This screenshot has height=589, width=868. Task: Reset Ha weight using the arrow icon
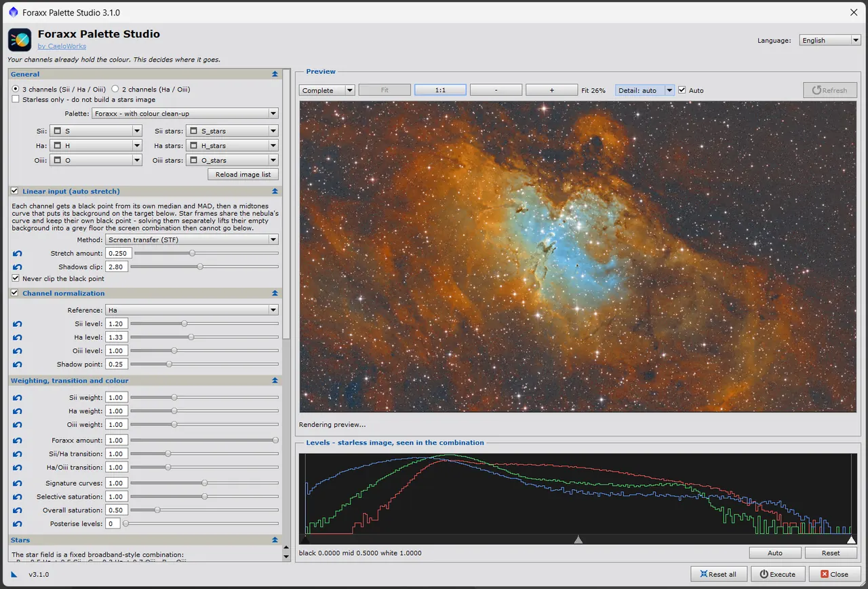tap(18, 412)
